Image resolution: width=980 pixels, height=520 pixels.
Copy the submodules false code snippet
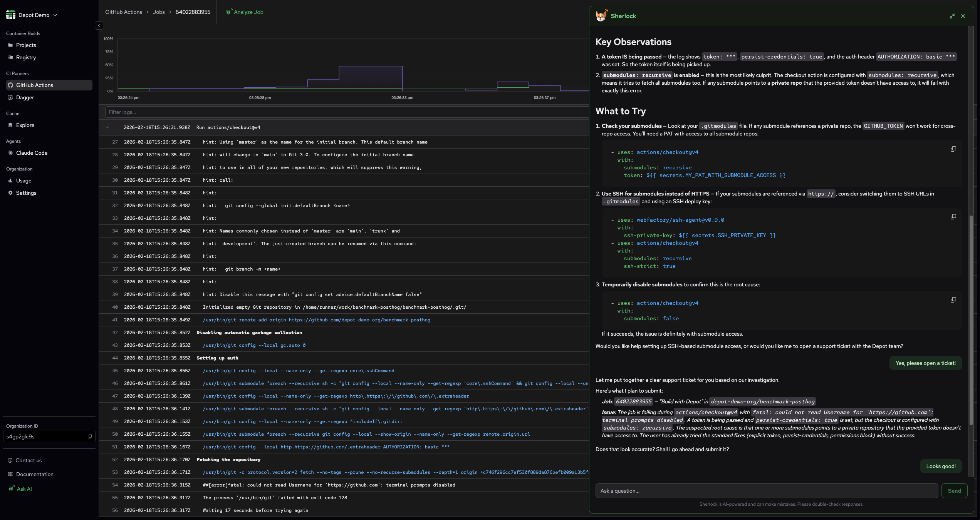(953, 300)
